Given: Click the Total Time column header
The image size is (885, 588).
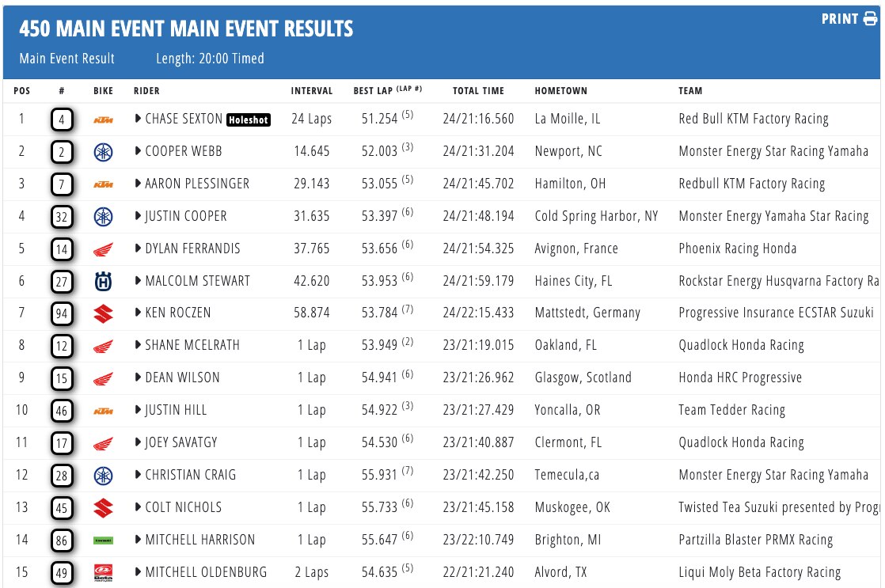Looking at the screenshot, I should point(478,91).
